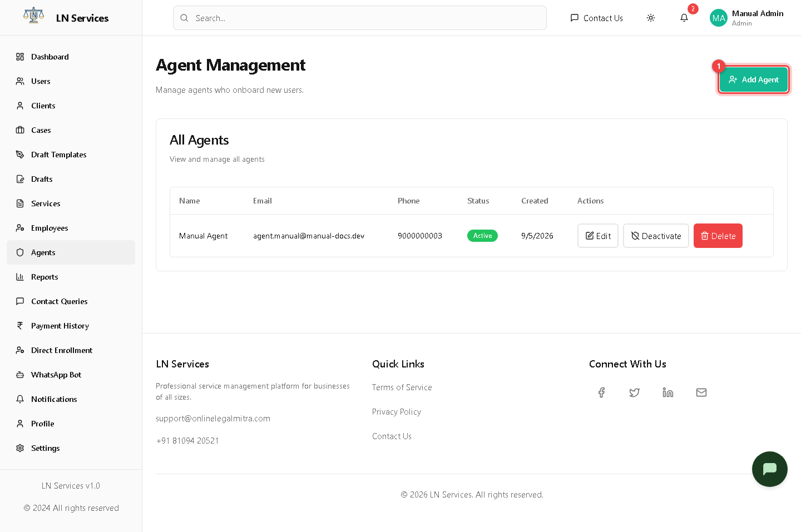
Task: Open Settings from the sidebar
Action: (71, 448)
